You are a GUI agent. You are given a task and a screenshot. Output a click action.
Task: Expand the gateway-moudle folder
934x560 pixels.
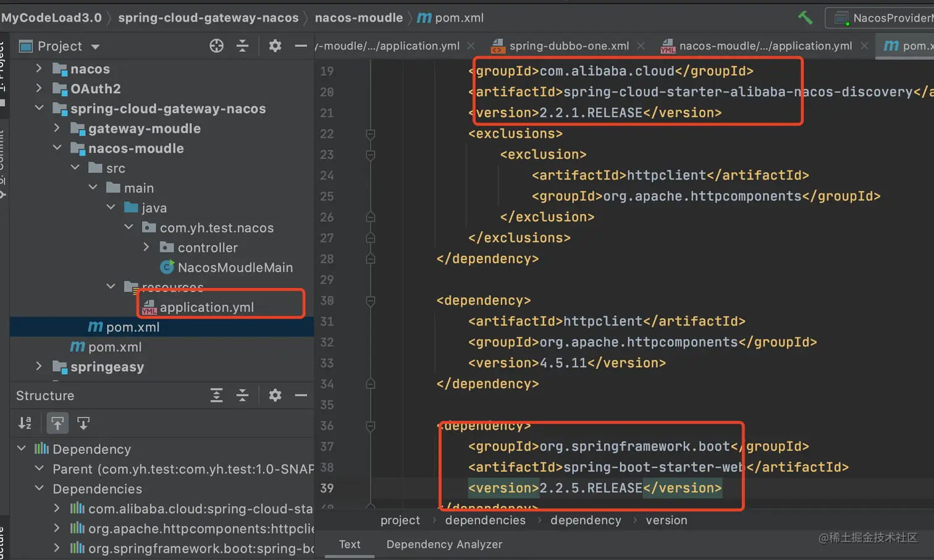coord(57,128)
